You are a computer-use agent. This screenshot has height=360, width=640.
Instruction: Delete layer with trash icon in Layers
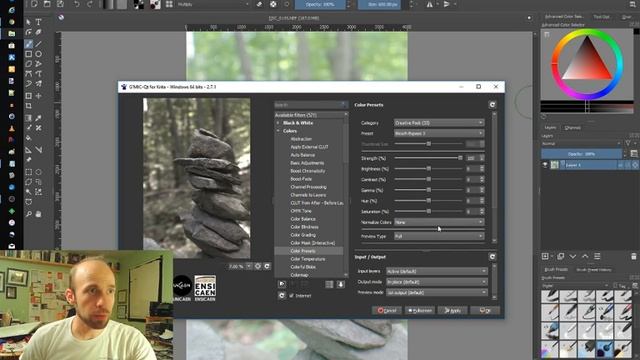(x=633, y=256)
